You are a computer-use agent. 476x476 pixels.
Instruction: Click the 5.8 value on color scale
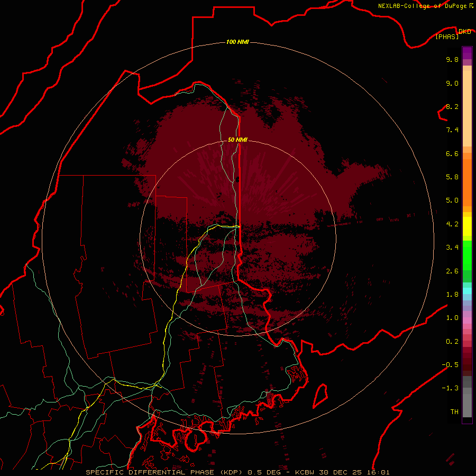[x=452, y=177]
